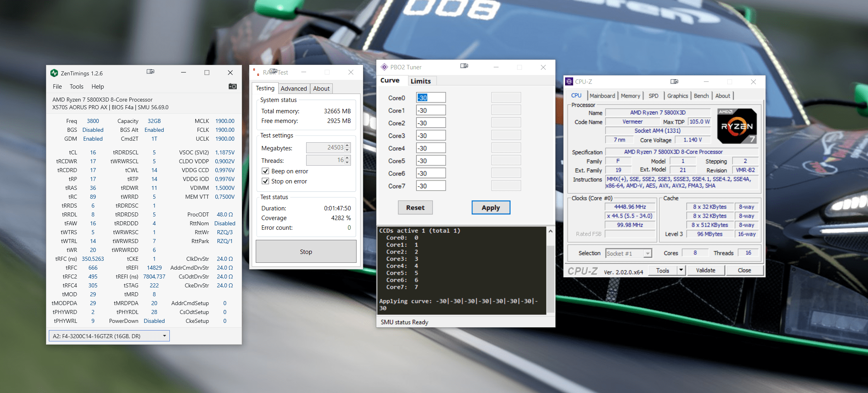Click the VDIMM value 1,5000V
868x393 pixels.
click(225, 188)
